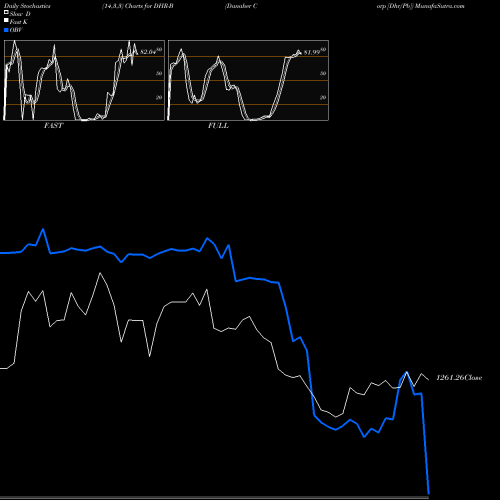Click the FAST stochastic chart thumbnail

84,80
